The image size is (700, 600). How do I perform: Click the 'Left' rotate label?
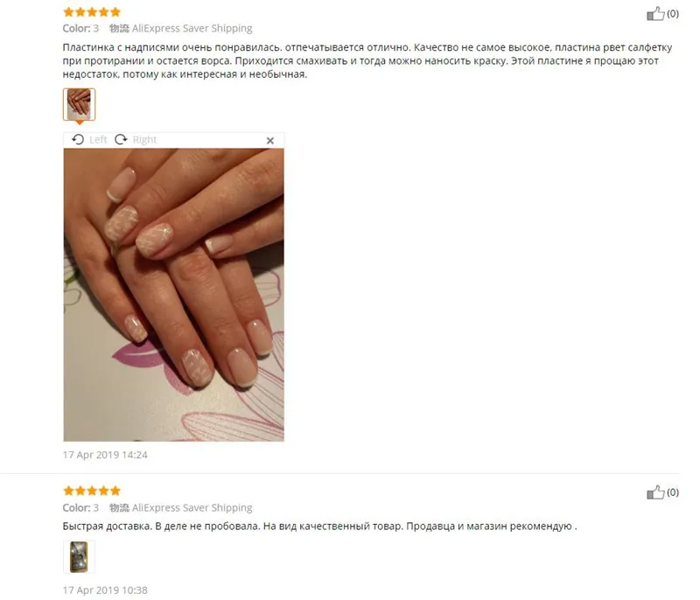pos(98,140)
